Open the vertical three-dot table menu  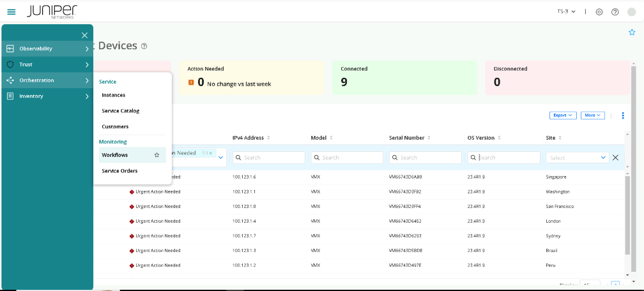point(623,116)
